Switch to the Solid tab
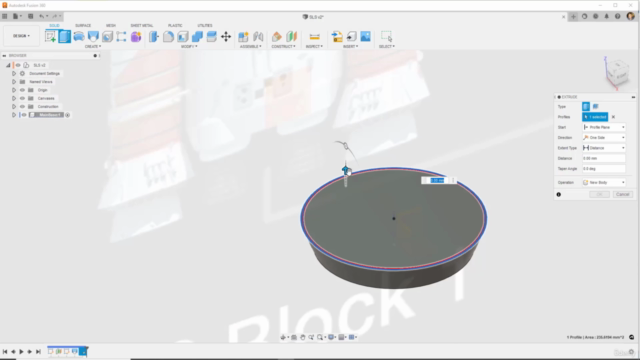 [x=54, y=25]
